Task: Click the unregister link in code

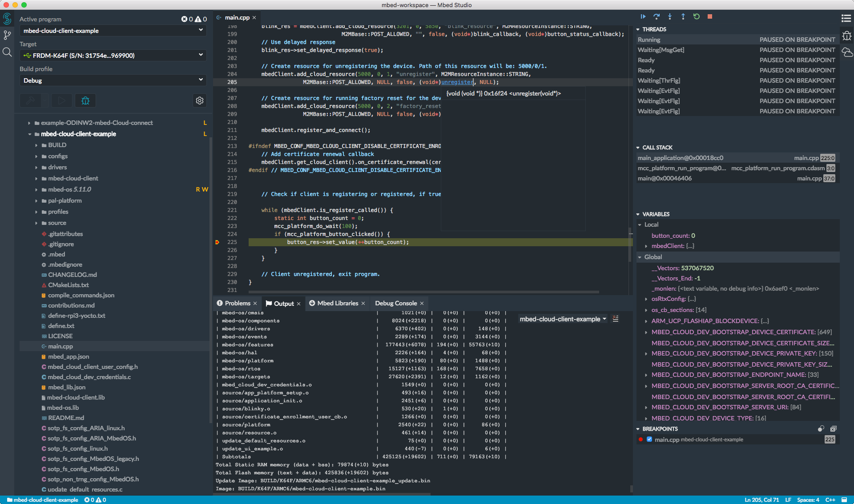Action: point(457,82)
